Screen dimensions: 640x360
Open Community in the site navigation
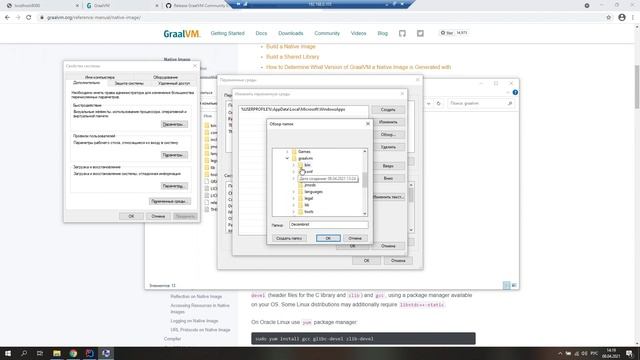coord(327,33)
